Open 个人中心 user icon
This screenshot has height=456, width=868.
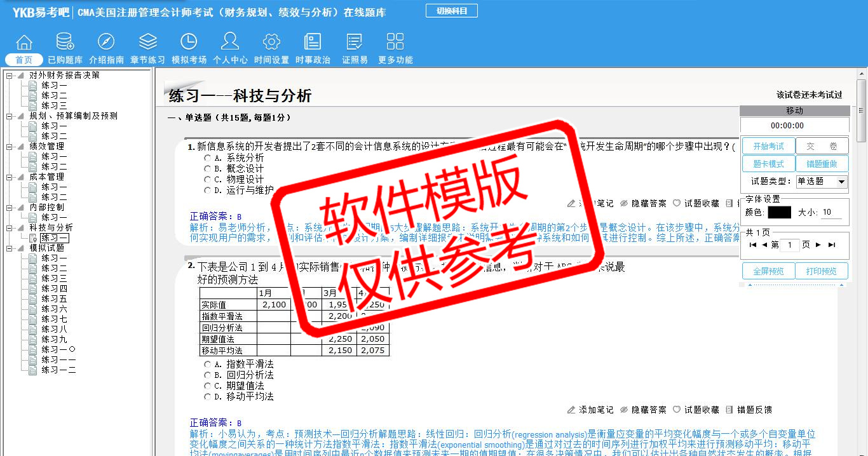click(230, 42)
